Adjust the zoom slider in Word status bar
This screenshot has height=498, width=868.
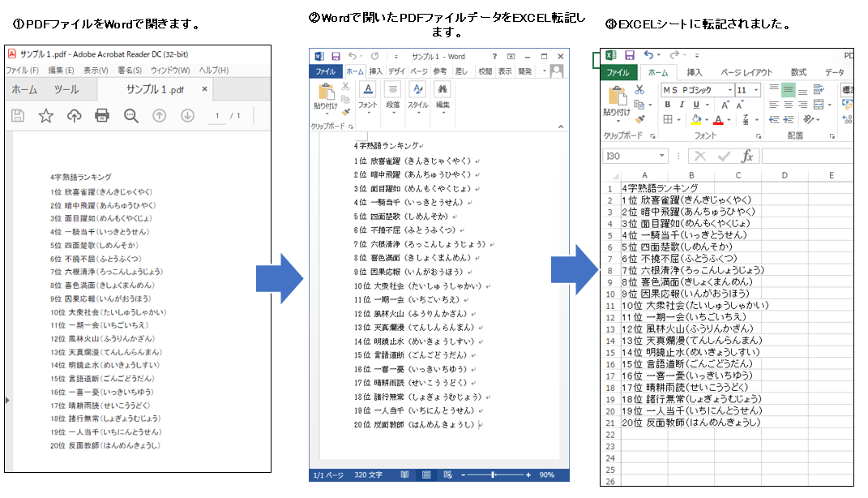pos(493,474)
